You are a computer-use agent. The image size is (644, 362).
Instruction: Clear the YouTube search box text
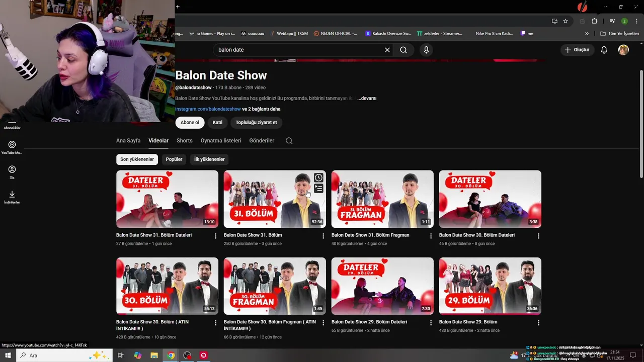tap(387, 50)
